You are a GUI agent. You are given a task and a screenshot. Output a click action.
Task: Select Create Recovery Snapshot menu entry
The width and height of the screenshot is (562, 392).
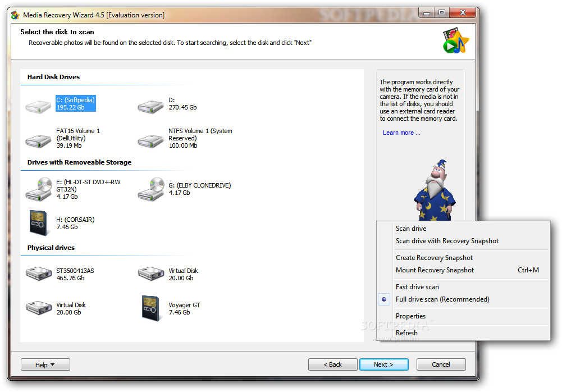pyautogui.click(x=434, y=258)
